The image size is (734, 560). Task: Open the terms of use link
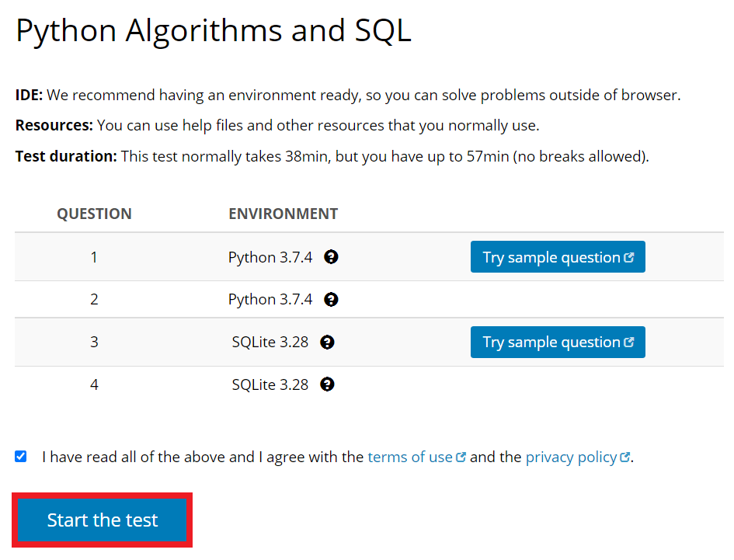410,457
